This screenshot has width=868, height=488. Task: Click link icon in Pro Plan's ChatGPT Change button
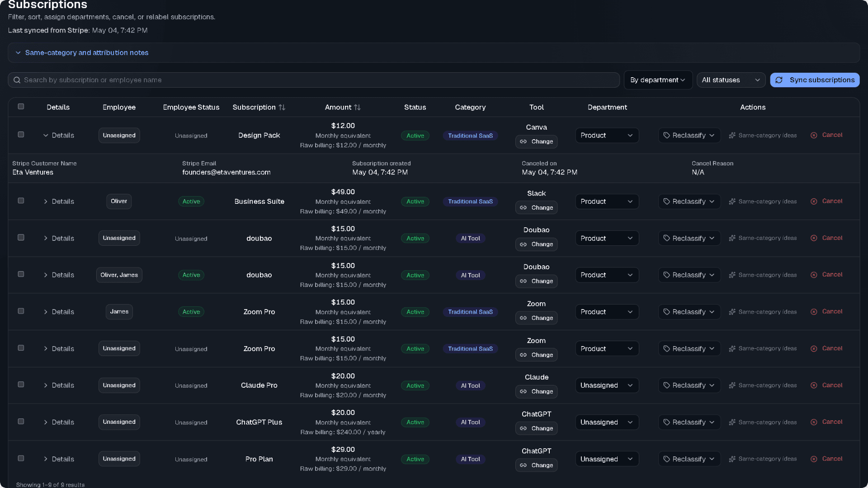pyautogui.click(x=523, y=465)
